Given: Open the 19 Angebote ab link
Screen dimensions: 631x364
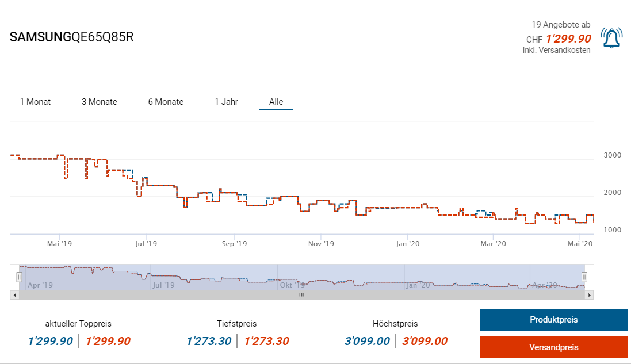Looking at the screenshot, I should (x=560, y=25).
